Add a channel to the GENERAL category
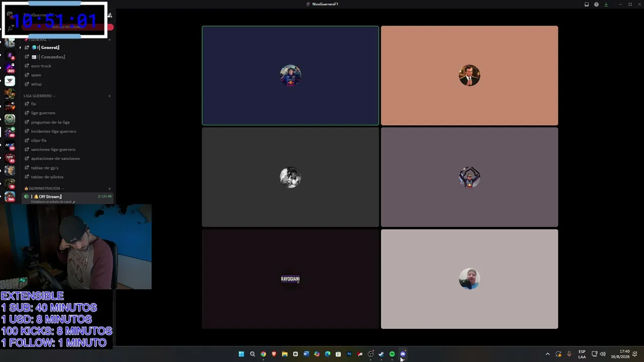644x362 pixels. point(109,40)
